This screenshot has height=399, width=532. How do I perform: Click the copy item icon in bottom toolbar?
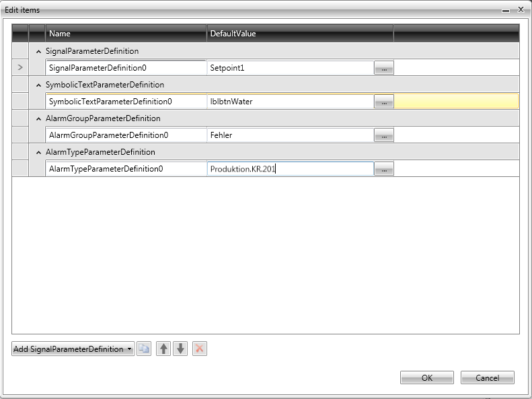(x=144, y=349)
